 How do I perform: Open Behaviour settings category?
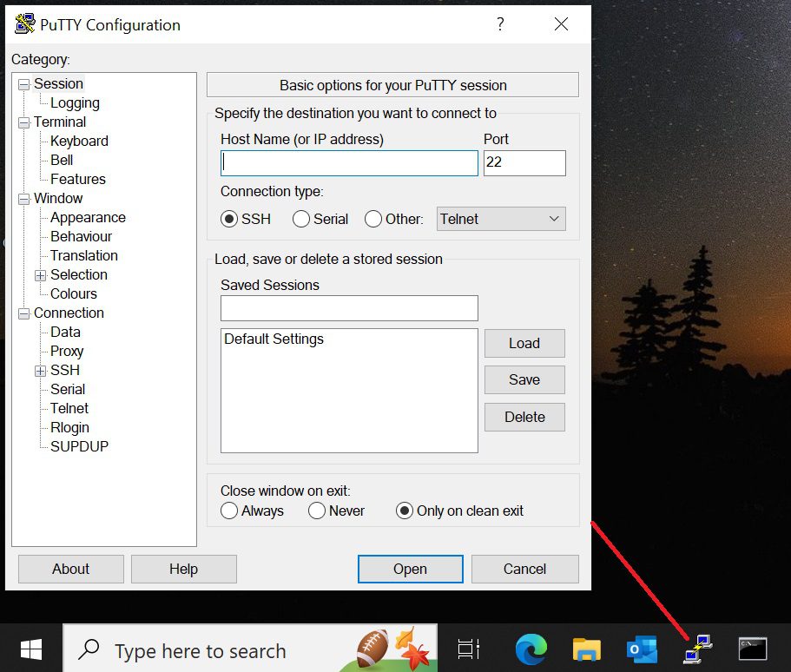81,237
